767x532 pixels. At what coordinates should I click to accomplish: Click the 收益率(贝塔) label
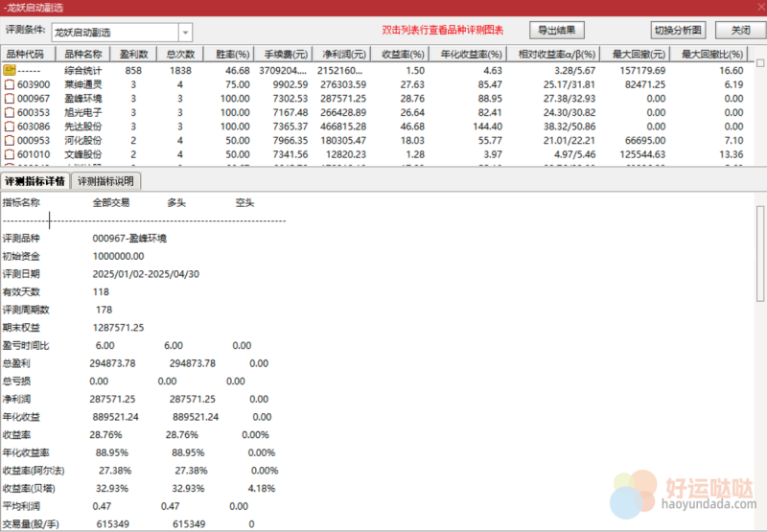29,489
